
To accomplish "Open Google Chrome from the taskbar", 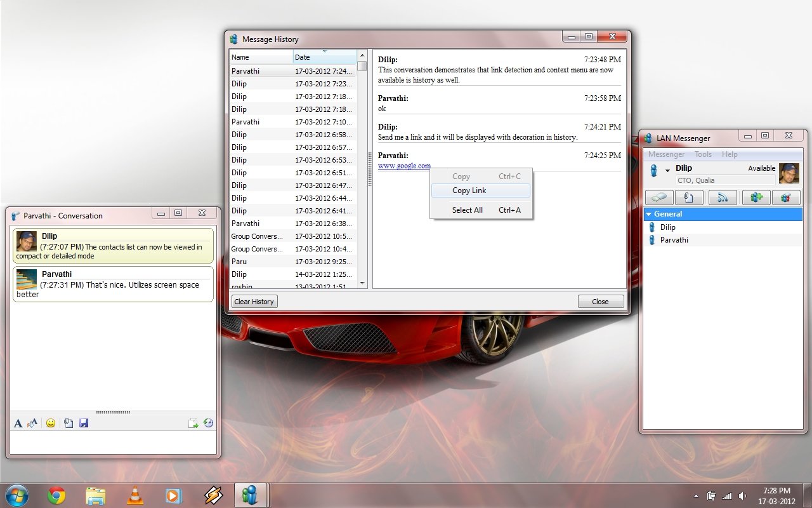I will pyautogui.click(x=56, y=495).
